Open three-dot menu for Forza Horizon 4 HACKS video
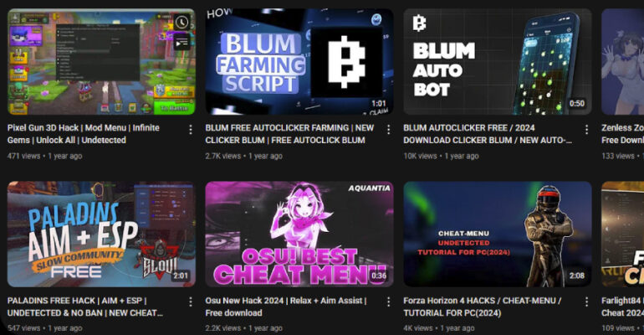Screen dimensions: 644x335 pos(586,302)
